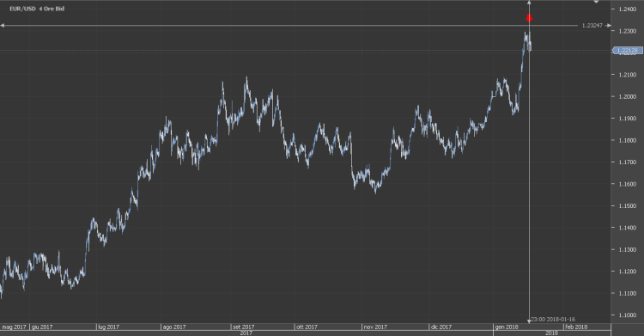Screen dimensions: 644x336
Task: Click feb 2018 on the time axis
Action: click(576, 327)
